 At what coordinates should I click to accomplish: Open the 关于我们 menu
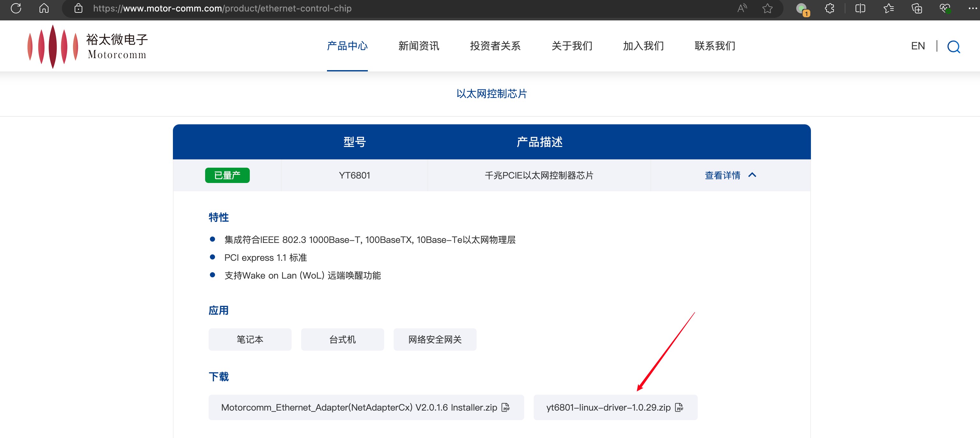[572, 46]
